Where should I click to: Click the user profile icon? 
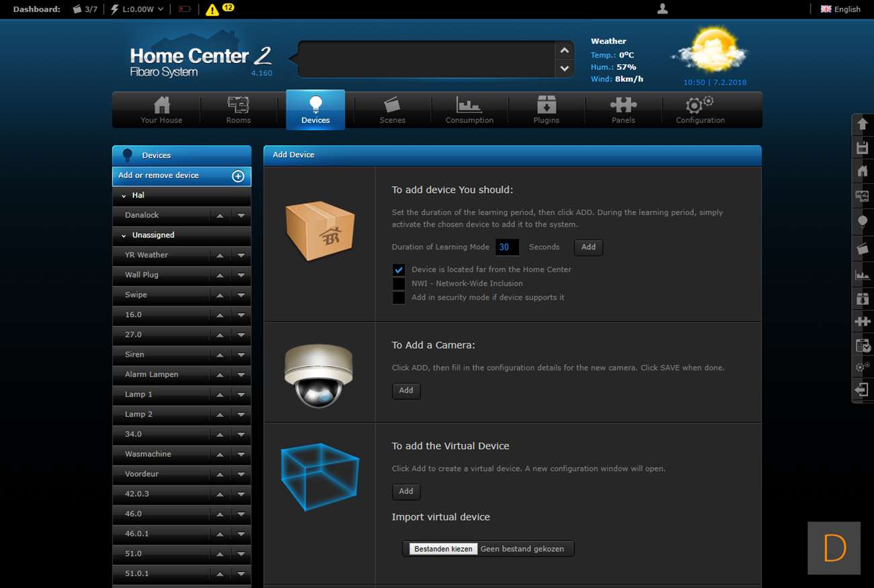[x=662, y=9]
